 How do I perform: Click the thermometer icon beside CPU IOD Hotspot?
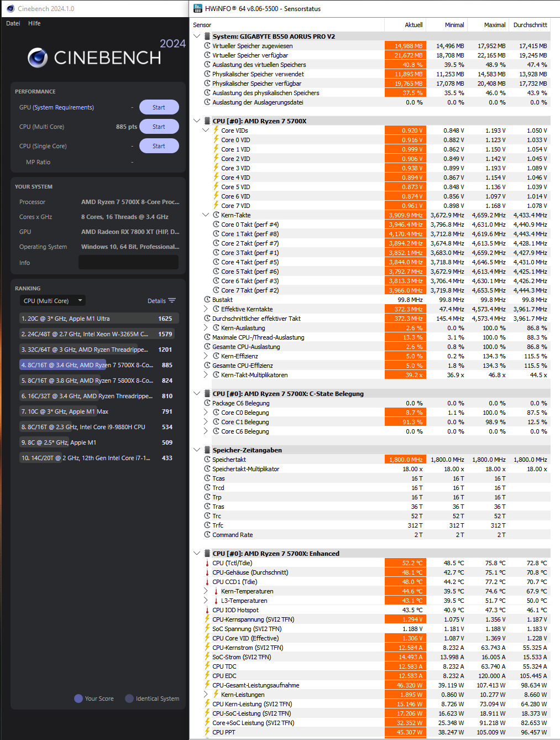[207, 610]
